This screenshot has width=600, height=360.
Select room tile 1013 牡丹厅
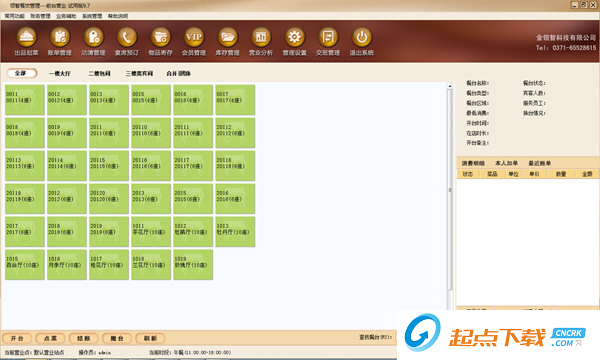(235, 231)
